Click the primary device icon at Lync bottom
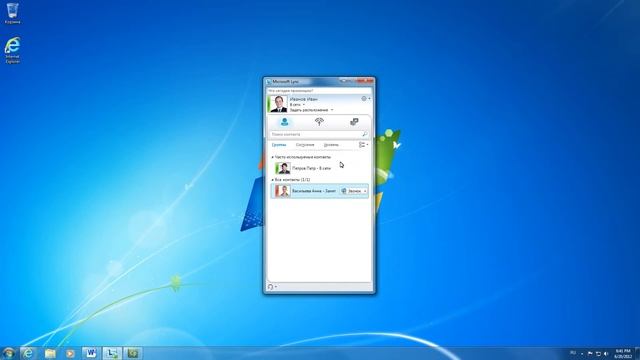Image resolution: width=640 pixels, height=360 pixels. point(270,287)
